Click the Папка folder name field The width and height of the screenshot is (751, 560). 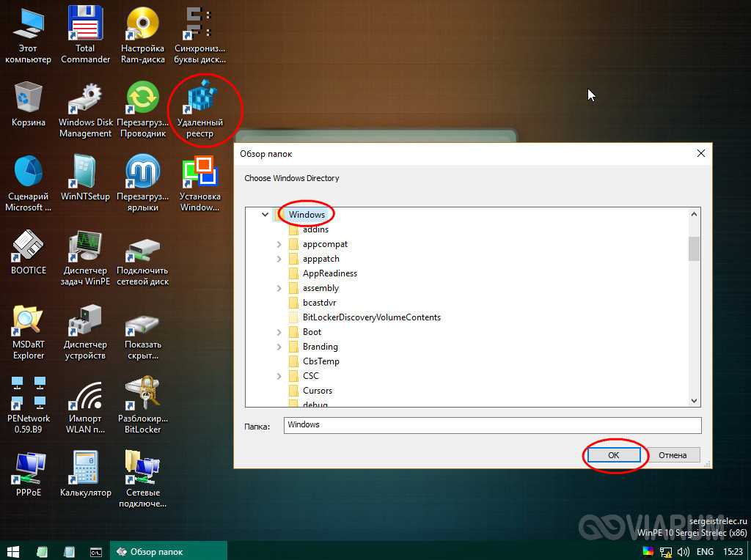point(491,425)
